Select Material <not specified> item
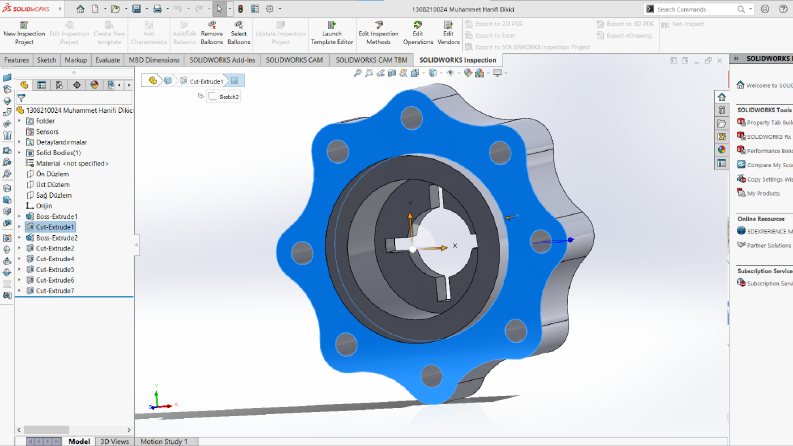This screenshot has height=446, width=793. tap(72, 163)
